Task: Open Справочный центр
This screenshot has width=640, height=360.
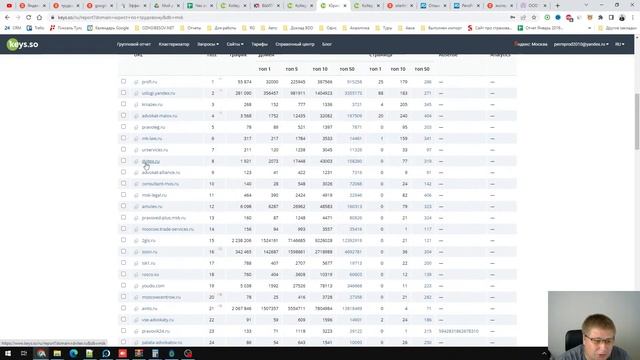Action: [x=295, y=44]
